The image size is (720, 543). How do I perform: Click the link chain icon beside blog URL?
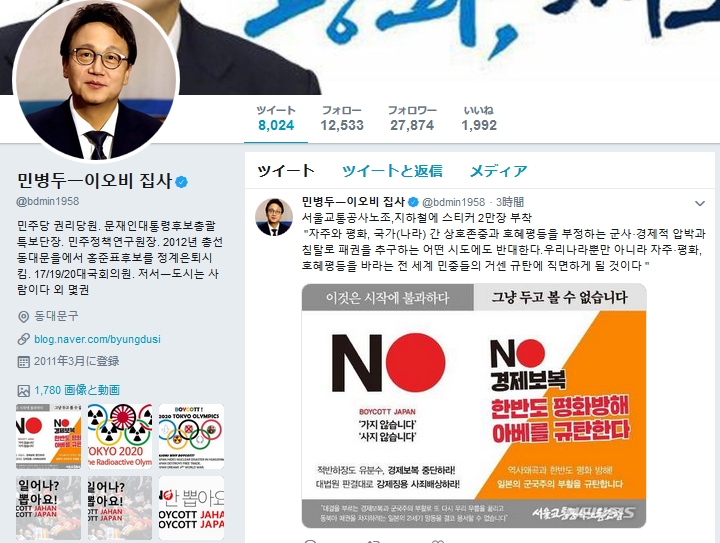click(23, 339)
